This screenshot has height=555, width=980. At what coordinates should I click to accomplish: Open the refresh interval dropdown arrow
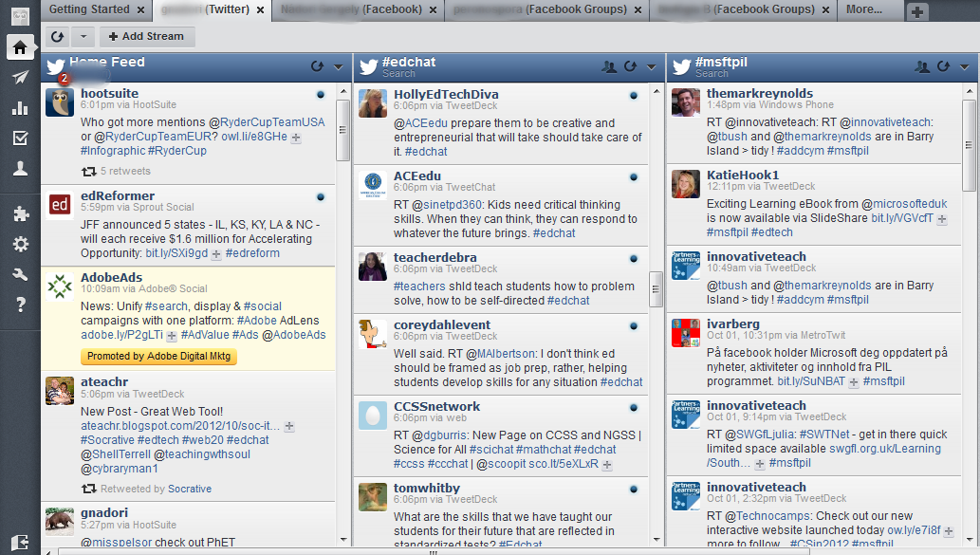[83, 36]
